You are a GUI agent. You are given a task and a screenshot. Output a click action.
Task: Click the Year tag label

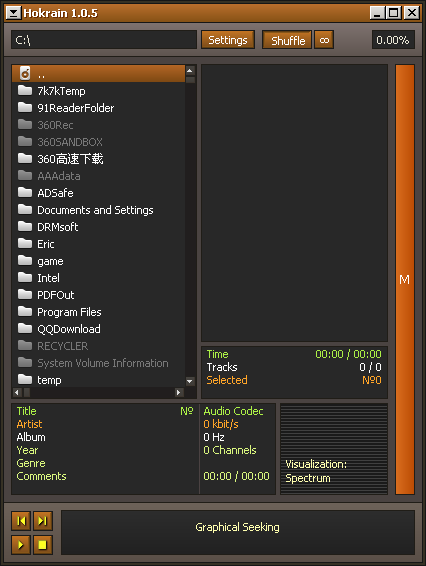coord(27,450)
